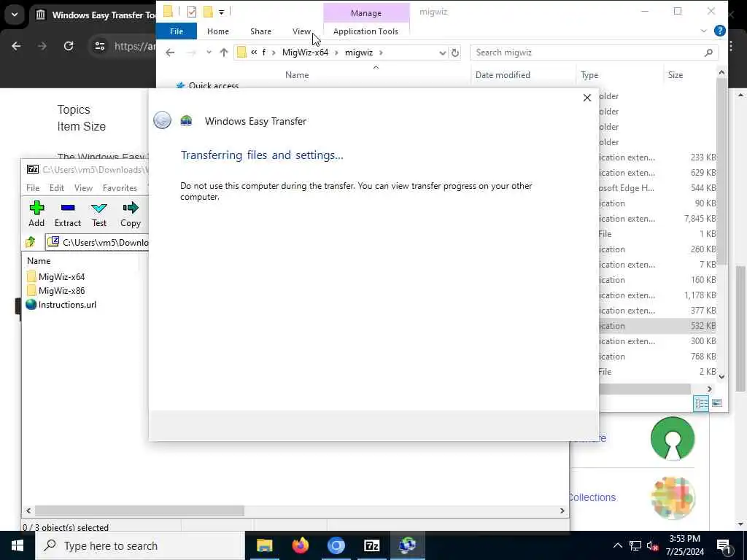Click the green open source logo thumbnail
The width and height of the screenshot is (747, 560).
point(672,438)
